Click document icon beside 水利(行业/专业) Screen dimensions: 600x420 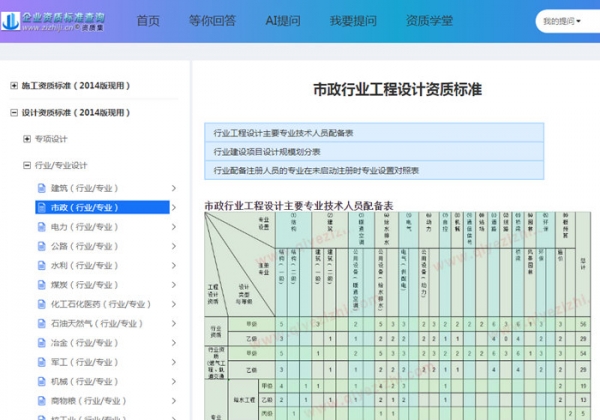tap(41, 265)
